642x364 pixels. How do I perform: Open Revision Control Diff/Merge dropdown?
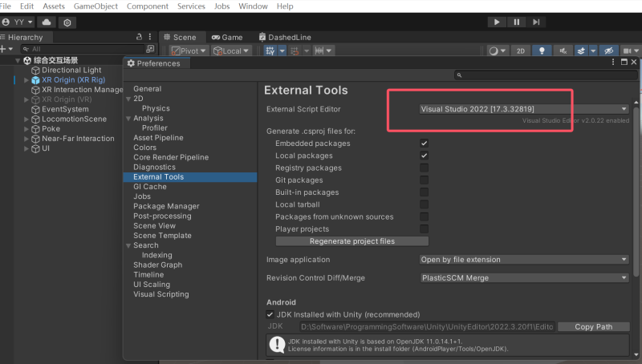pos(523,278)
